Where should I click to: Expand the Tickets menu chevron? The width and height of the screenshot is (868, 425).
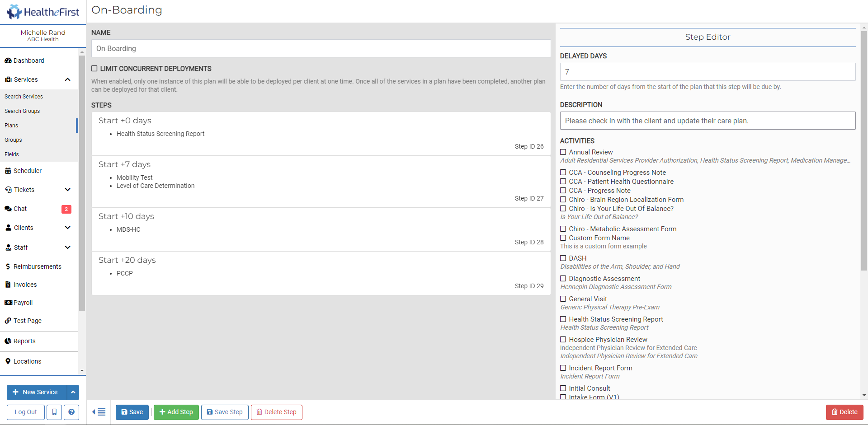pos(68,190)
